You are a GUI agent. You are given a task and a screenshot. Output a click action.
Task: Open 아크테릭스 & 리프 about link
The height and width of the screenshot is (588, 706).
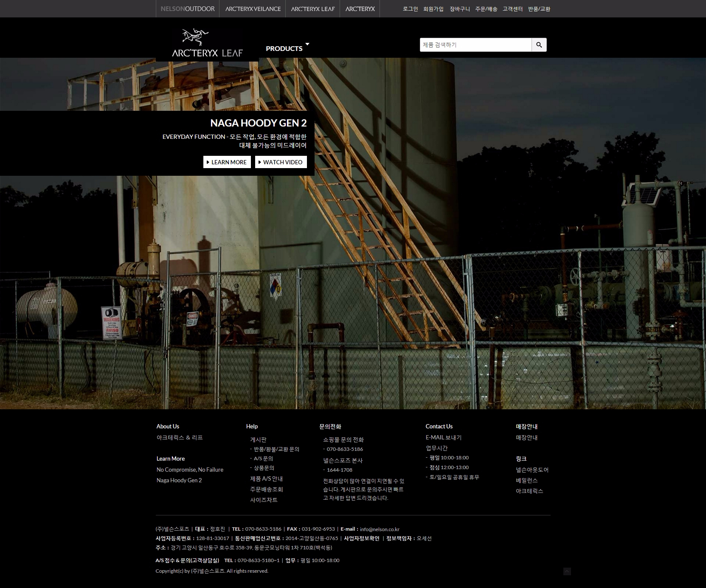(x=180, y=437)
